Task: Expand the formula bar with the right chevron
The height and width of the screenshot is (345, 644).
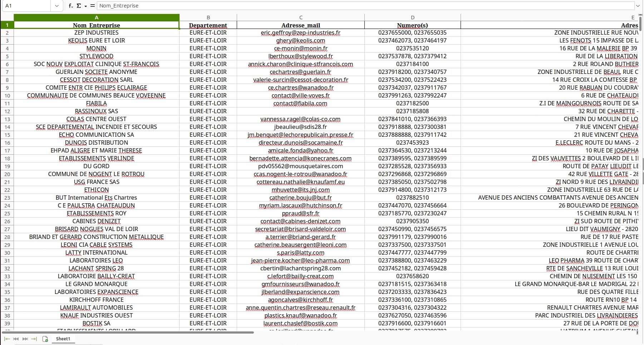Action: 637,6
